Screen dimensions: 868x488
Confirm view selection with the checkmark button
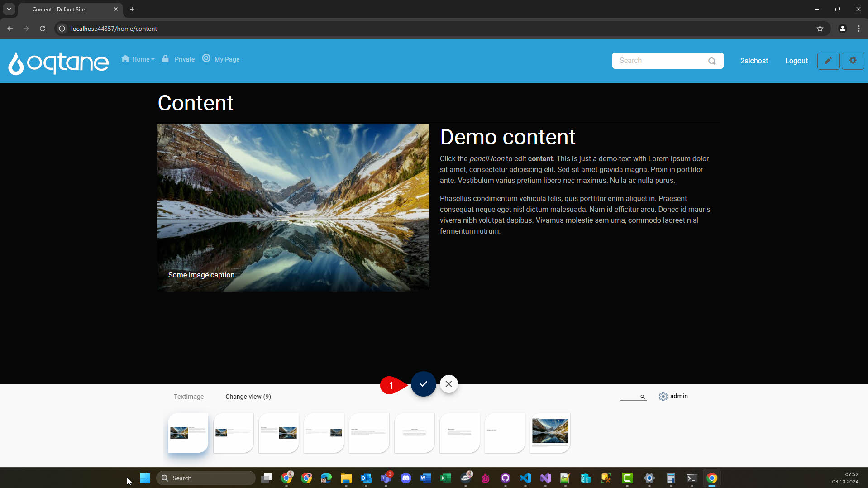coord(423,384)
